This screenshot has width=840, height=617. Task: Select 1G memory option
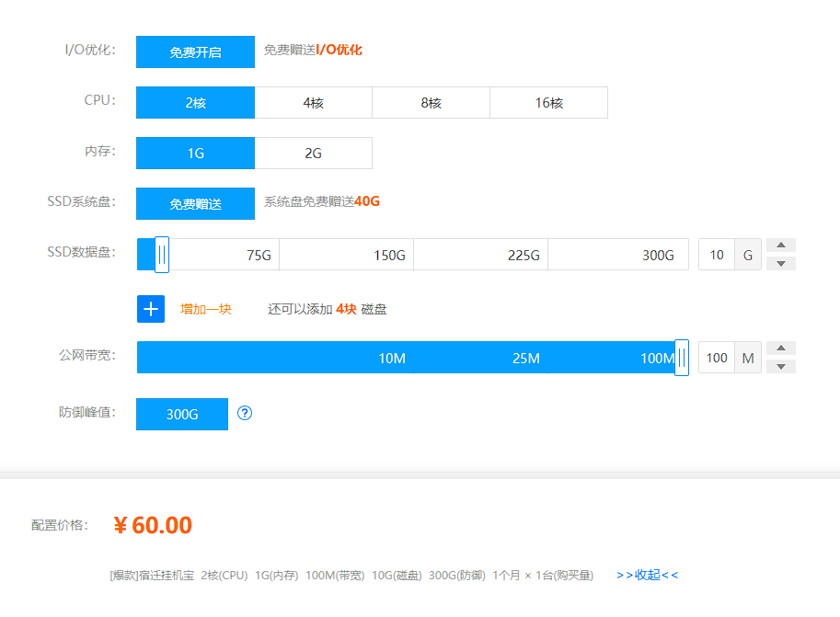tap(195, 154)
